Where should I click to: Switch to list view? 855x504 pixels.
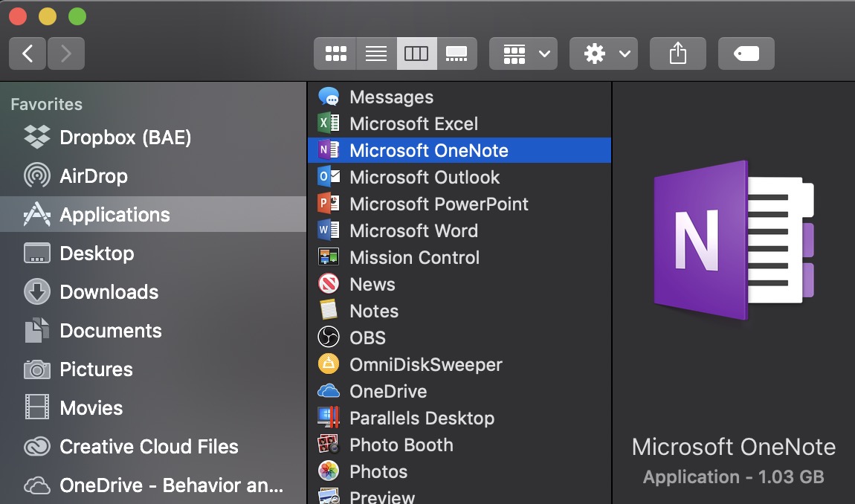tap(376, 54)
